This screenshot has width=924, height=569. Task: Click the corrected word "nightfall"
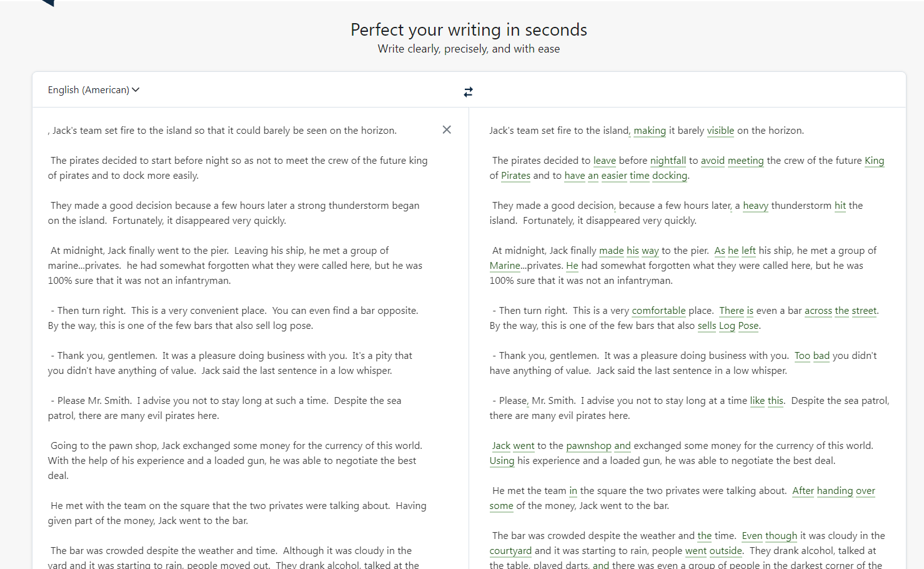668,161
